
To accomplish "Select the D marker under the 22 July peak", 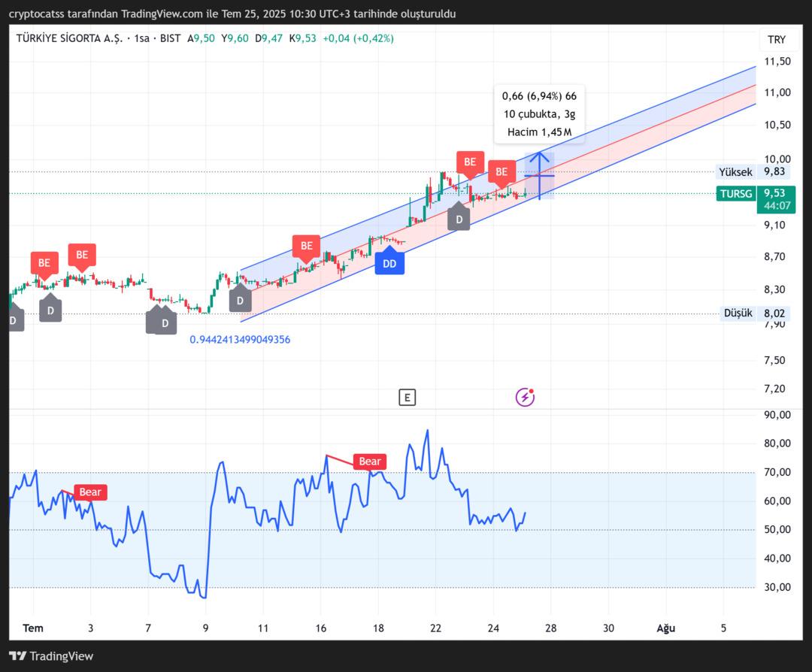I will (459, 218).
